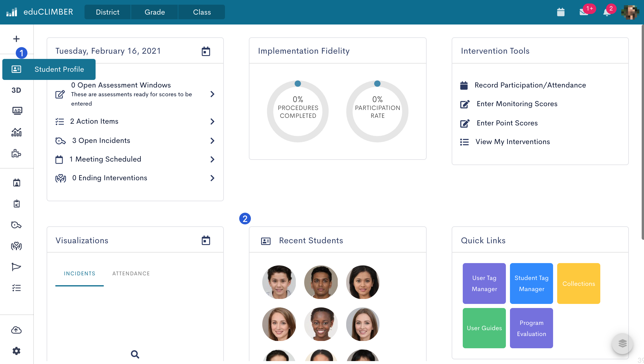This screenshot has width=644, height=364.
Task: Switch to Class tab
Action: [202, 12]
